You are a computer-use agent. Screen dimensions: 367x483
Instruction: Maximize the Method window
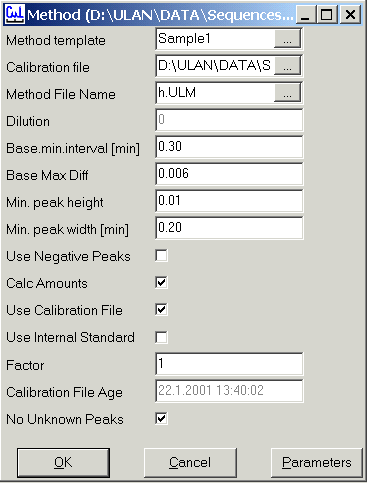coord(326,15)
